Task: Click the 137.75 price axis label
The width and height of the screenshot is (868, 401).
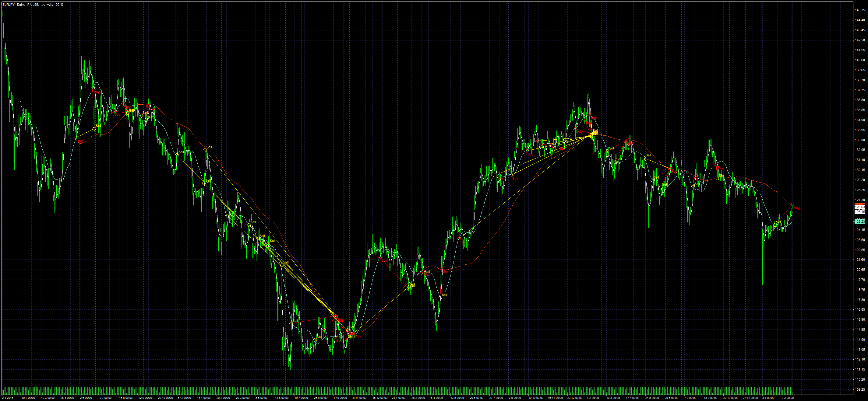Action: pyautogui.click(x=859, y=90)
